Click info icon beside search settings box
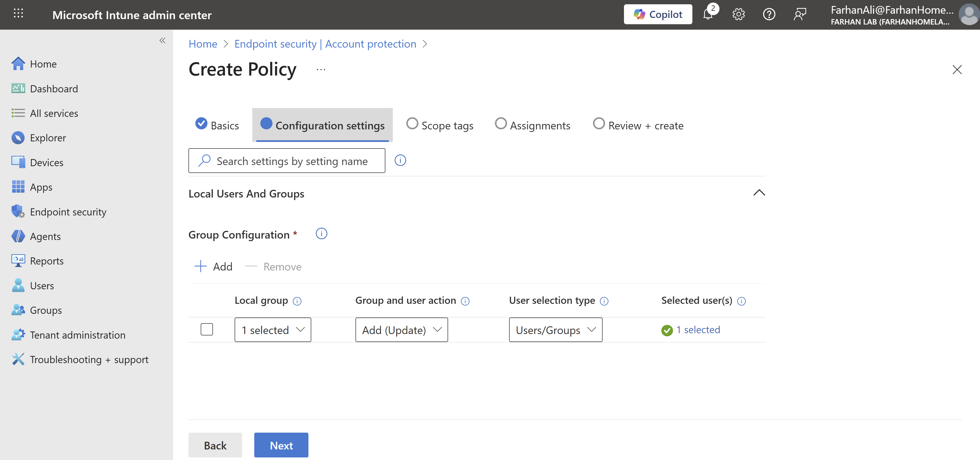980x460 pixels. 400,160
